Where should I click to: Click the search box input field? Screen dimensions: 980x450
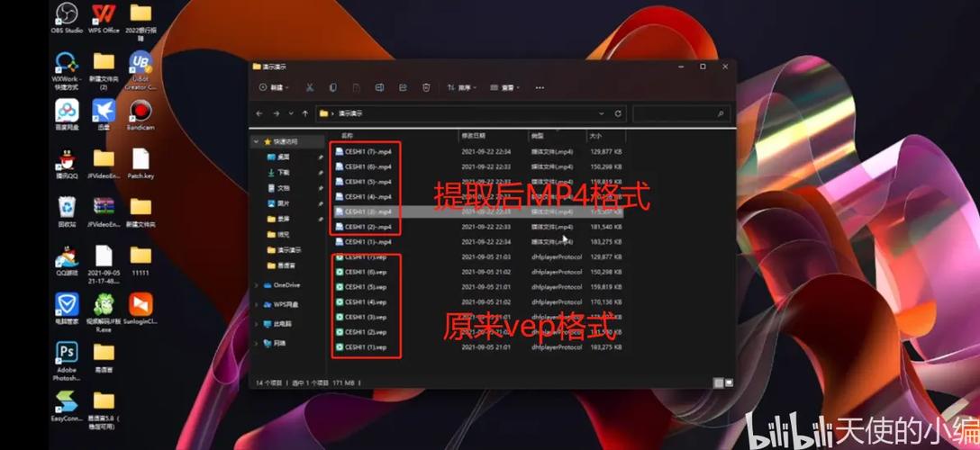tap(681, 113)
